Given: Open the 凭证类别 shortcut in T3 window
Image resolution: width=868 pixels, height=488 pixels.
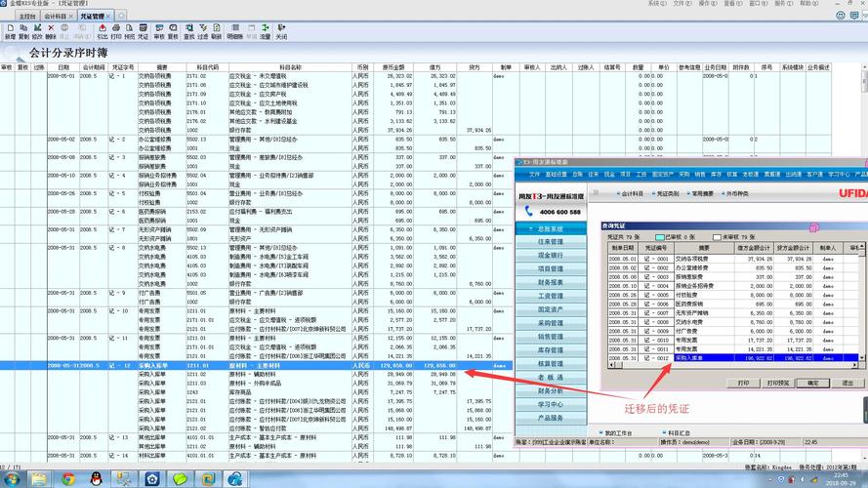Looking at the screenshot, I should (x=665, y=193).
